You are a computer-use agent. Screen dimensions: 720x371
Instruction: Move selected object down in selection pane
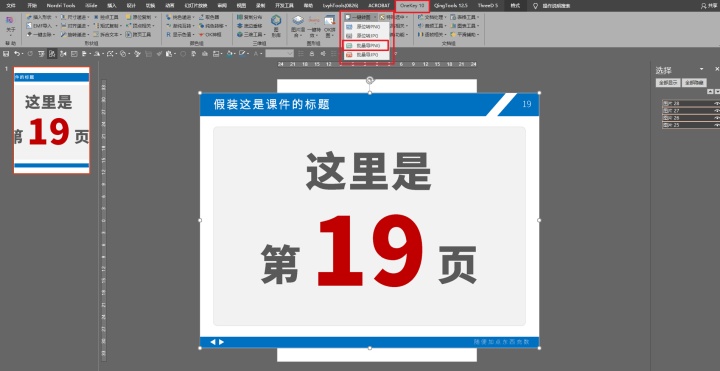coord(717,92)
